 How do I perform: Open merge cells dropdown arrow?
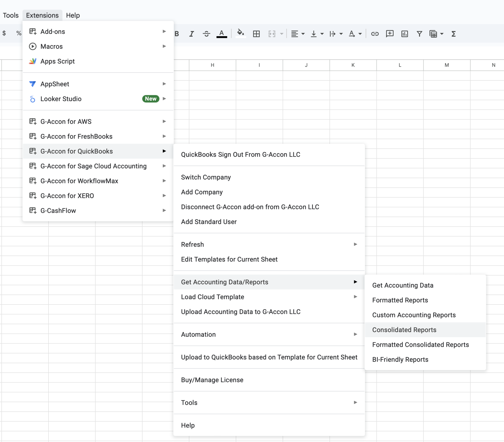[x=282, y=34]
